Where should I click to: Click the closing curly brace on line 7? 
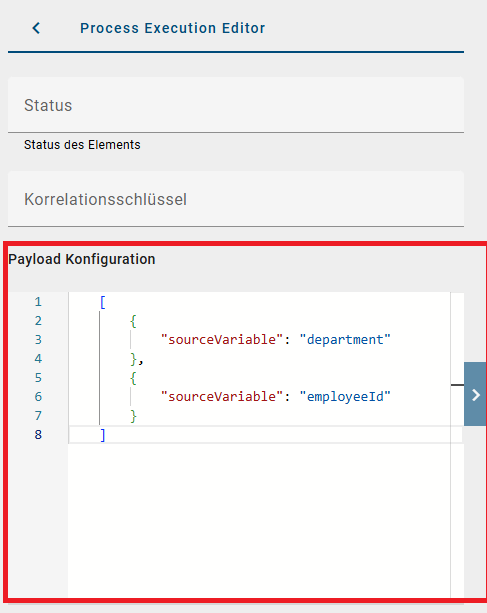pos(133,416)
